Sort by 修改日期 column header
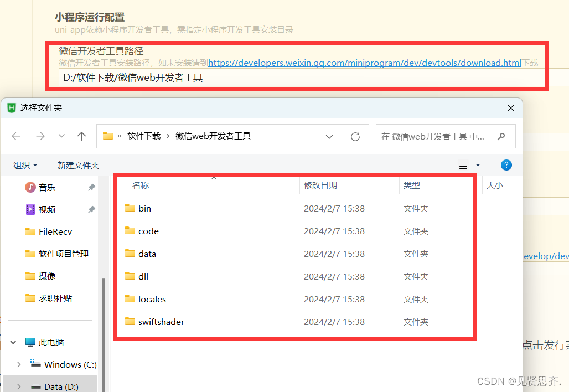The width and height of the screenshot is (569, 392). pyautogui.click(x=320, y=185)
